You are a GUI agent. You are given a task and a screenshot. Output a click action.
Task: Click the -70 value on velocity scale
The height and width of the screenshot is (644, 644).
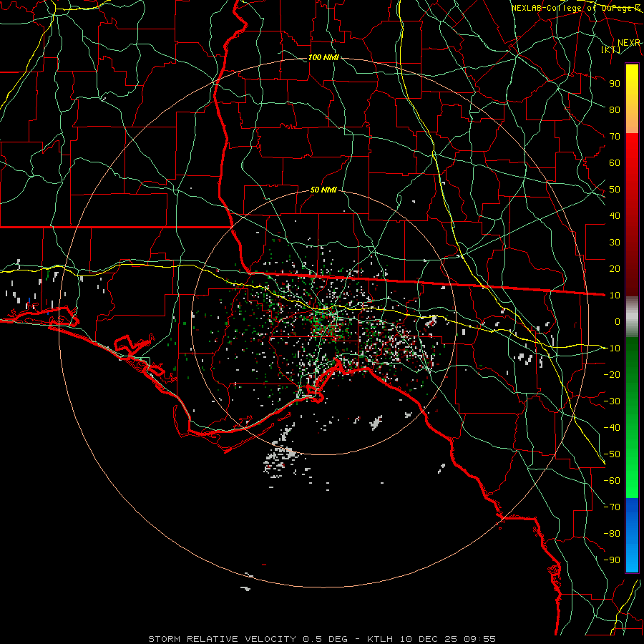[612, 507]
